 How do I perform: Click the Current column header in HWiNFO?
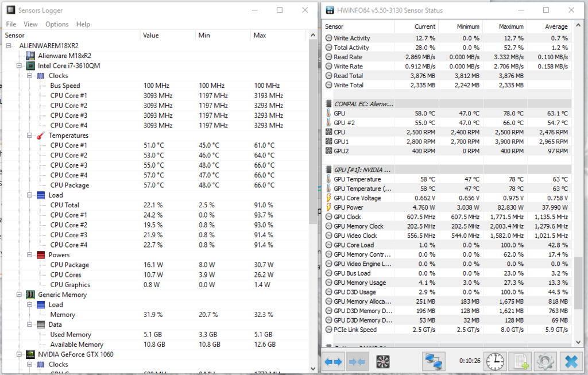(416, 26)
